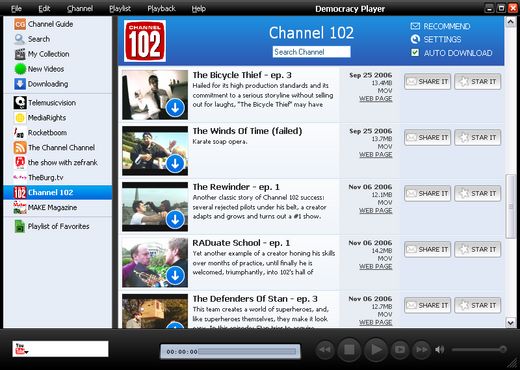Open the Edit menu
This screenshot has width=520, height=370.
coord(44,9)
